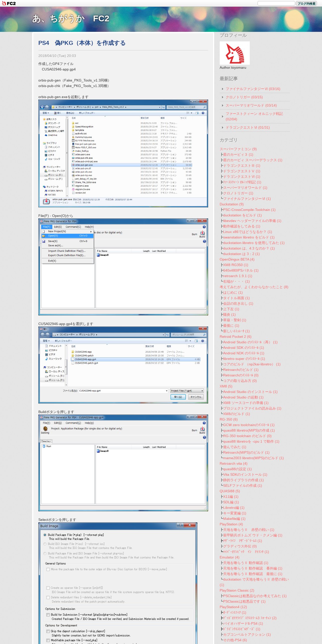Enable the Build for Submission checkbox
Screen dimensions: 322x644
coord(48,615)
